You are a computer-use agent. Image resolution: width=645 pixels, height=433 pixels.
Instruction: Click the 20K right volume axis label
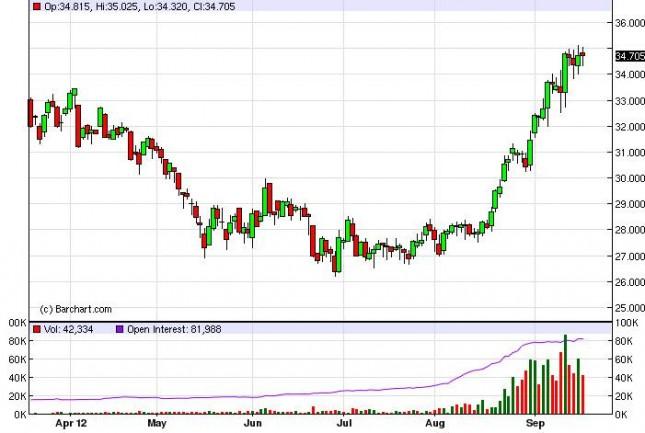tap(624, 396)
